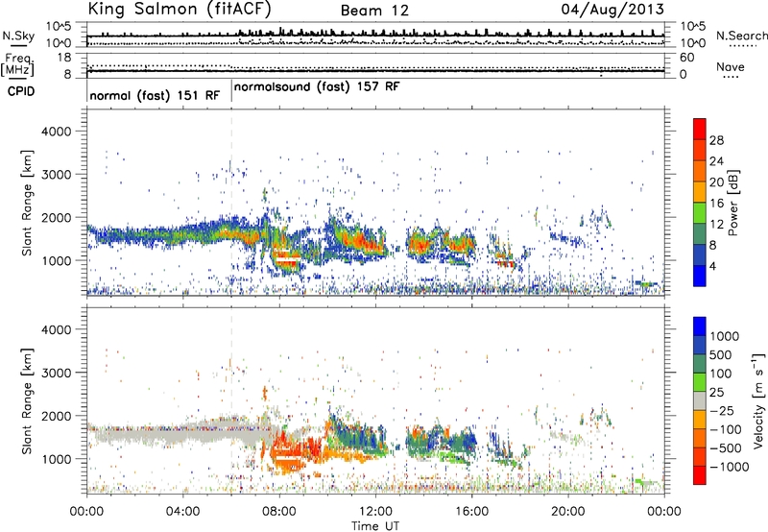768x532 pixels.
Task: Click the 'Velocity [m s-1]' color bar label
Action: click(758, 400)
